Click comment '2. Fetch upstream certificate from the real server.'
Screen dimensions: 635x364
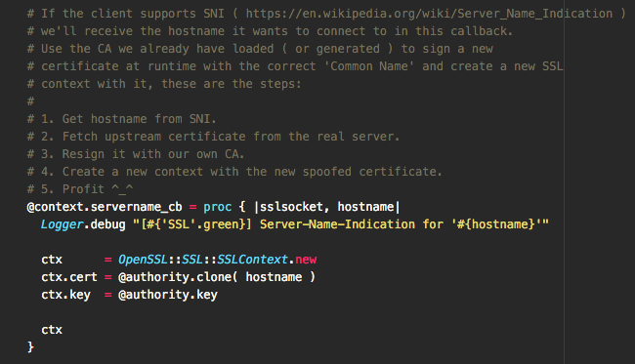(x=213, y=137)
